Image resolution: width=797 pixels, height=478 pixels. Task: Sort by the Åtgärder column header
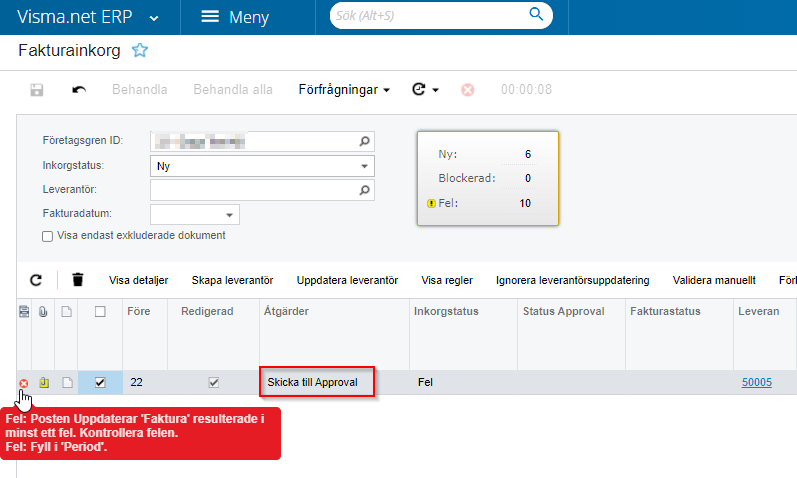334,334
